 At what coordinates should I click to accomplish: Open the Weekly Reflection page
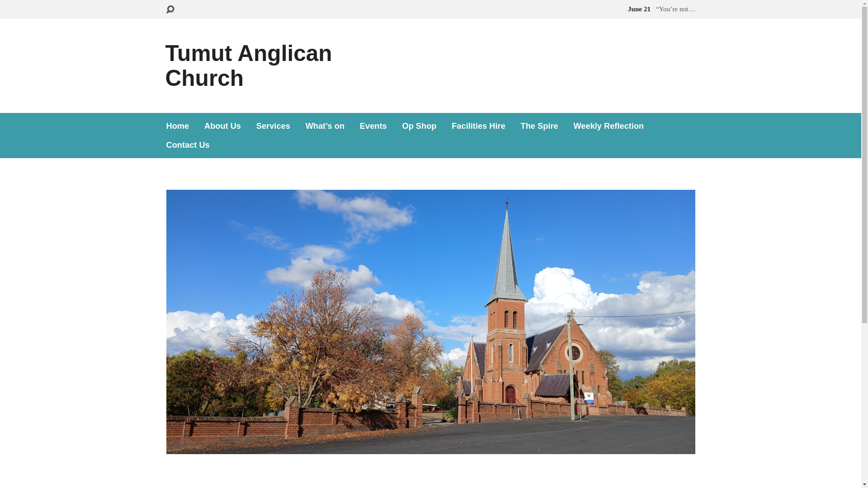[609, 126]
